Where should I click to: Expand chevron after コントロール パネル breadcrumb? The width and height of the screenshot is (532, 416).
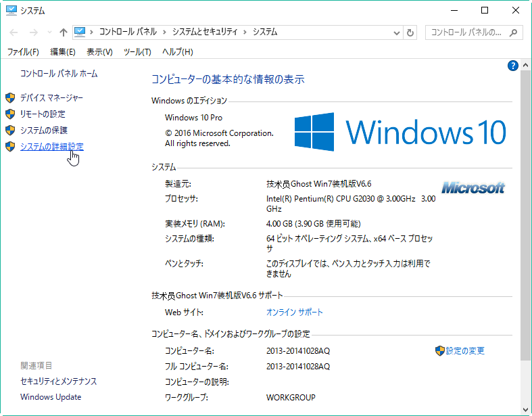(164, 32)
